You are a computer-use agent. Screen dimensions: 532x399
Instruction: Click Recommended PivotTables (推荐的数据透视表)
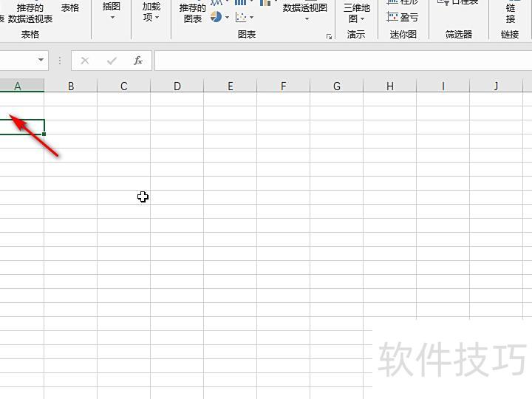tap(30, 13)
